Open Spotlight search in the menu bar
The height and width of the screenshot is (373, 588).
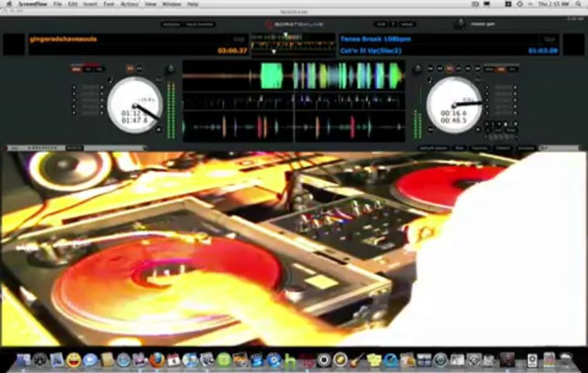pyautogui.click(x=578, y=4)
